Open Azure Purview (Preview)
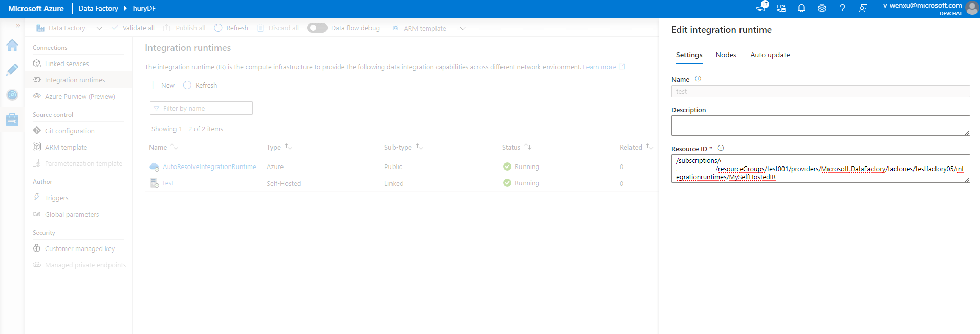 80,96
